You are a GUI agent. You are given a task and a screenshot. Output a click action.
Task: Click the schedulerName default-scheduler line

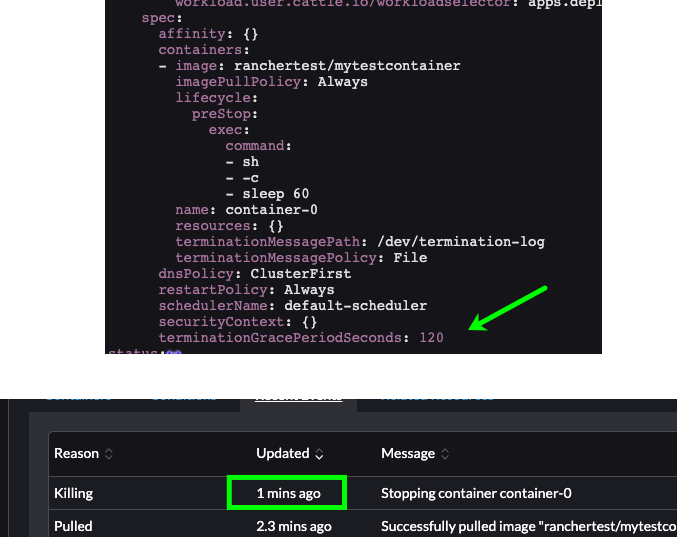(x=293, y=305)
